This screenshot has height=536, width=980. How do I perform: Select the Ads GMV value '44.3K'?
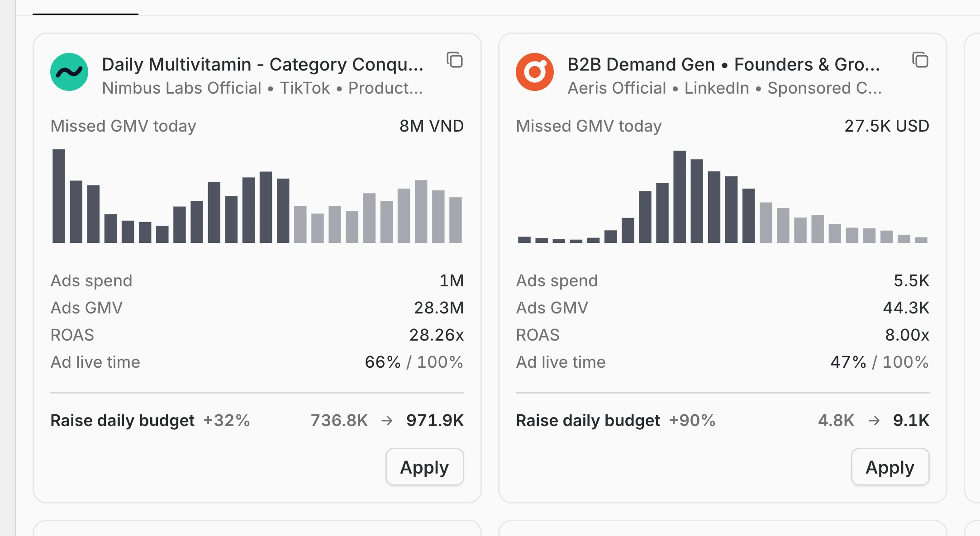click(x=906, y=308)
